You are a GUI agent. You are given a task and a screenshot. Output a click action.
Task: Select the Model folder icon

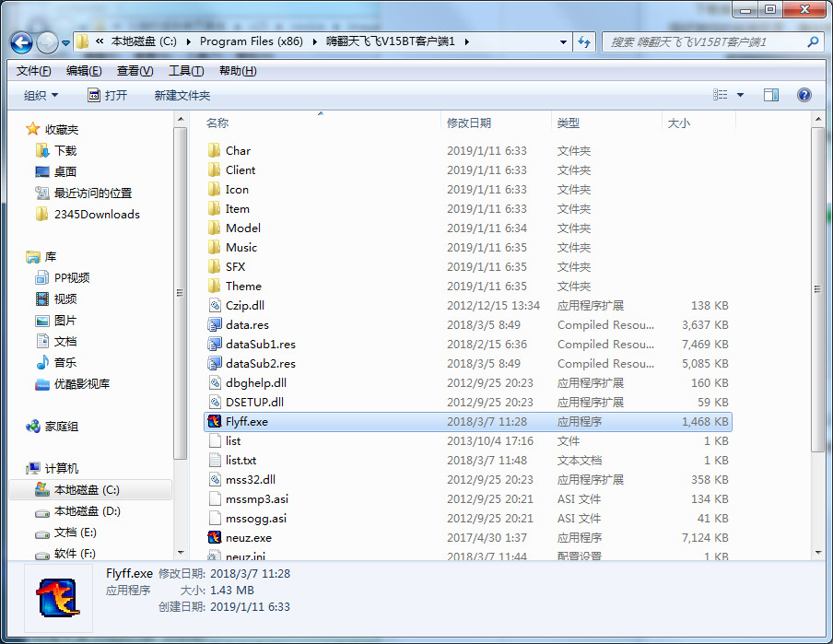214,228
